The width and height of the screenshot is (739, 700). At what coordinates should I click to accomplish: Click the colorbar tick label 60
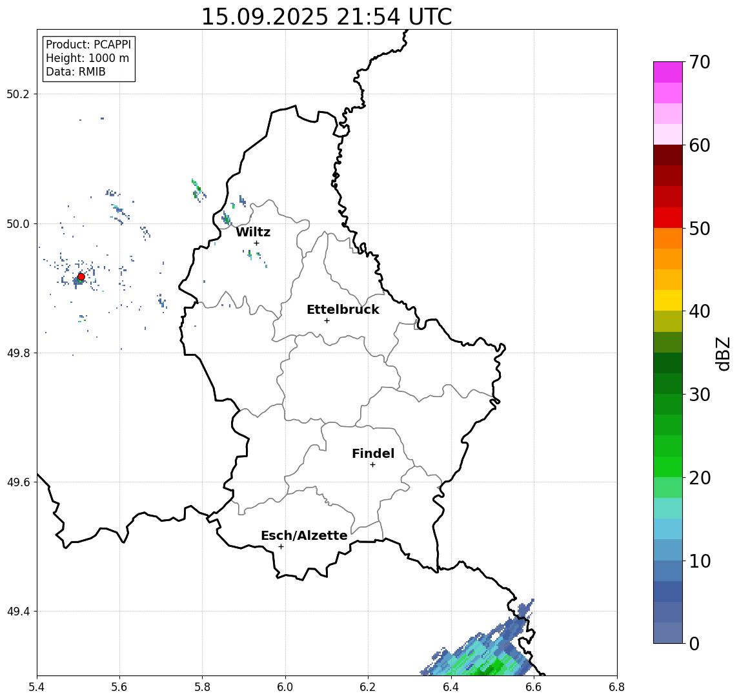[x=700, y=145]
